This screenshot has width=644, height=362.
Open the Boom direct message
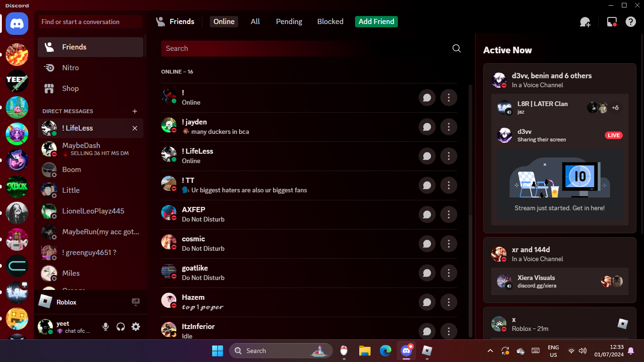tap(91, 170)
